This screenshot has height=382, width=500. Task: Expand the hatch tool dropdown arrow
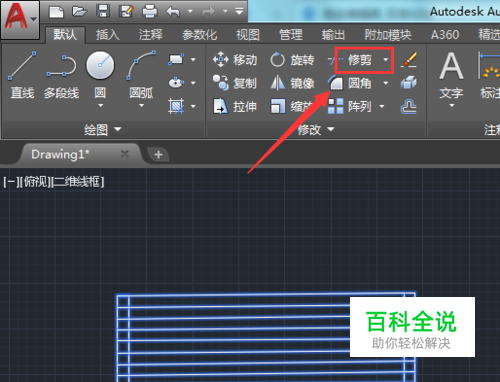pos(193,106)
